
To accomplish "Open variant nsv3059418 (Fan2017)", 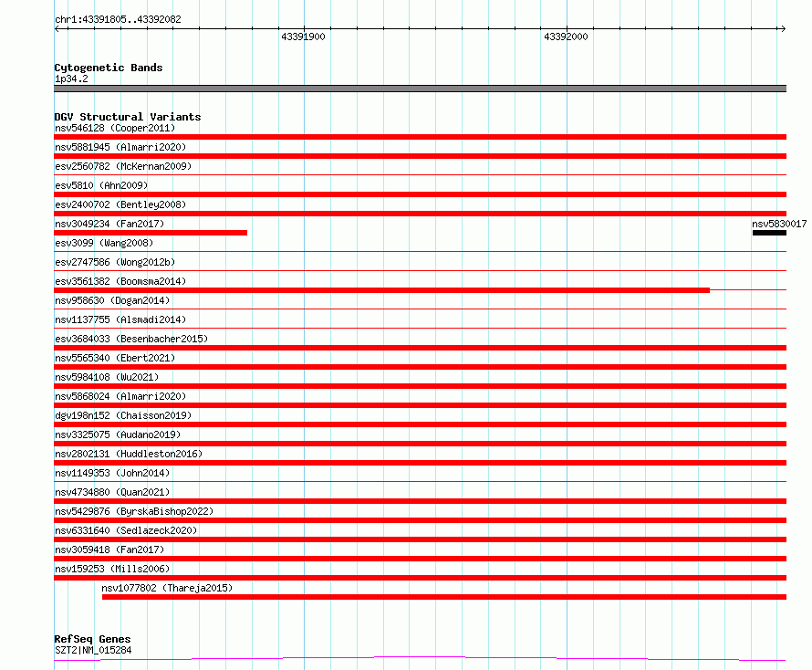I will click(109, 550).
